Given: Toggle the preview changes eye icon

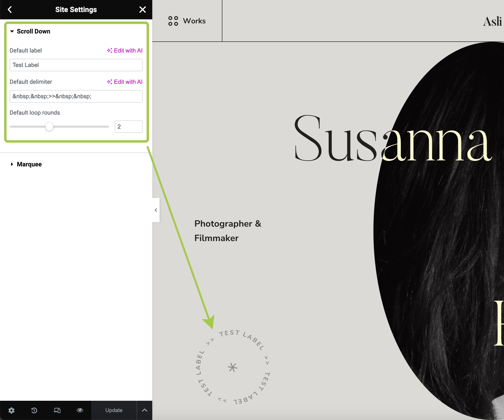Looking at the screenshot, I should coord(80,410).
